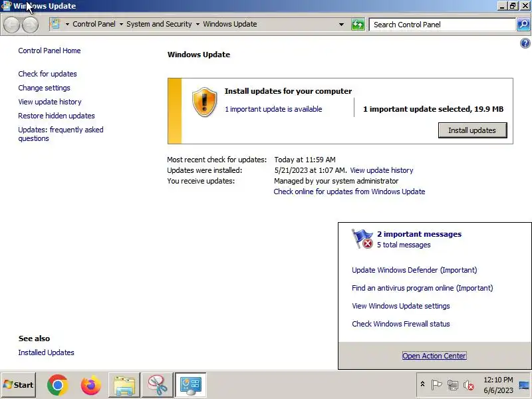
Task: Select System and Security breadcrumb
Action: click(159, 24)
